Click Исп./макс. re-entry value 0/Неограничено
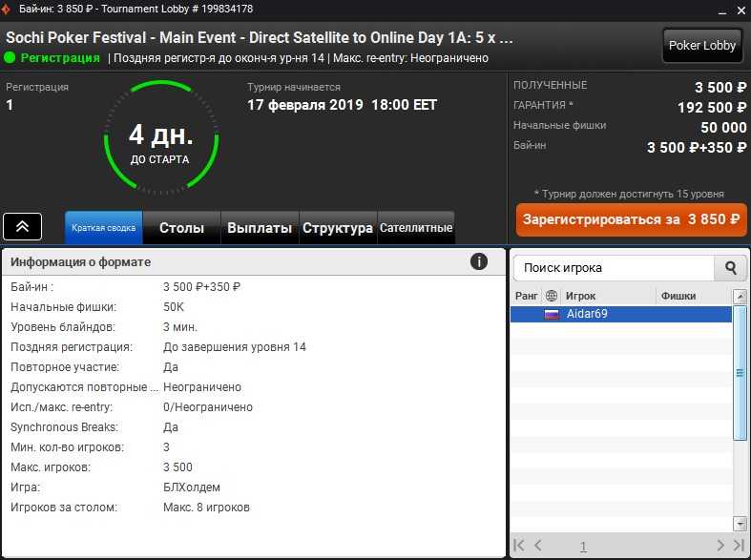Viewport: 751px width, 560px height. (x=208, y=407)
